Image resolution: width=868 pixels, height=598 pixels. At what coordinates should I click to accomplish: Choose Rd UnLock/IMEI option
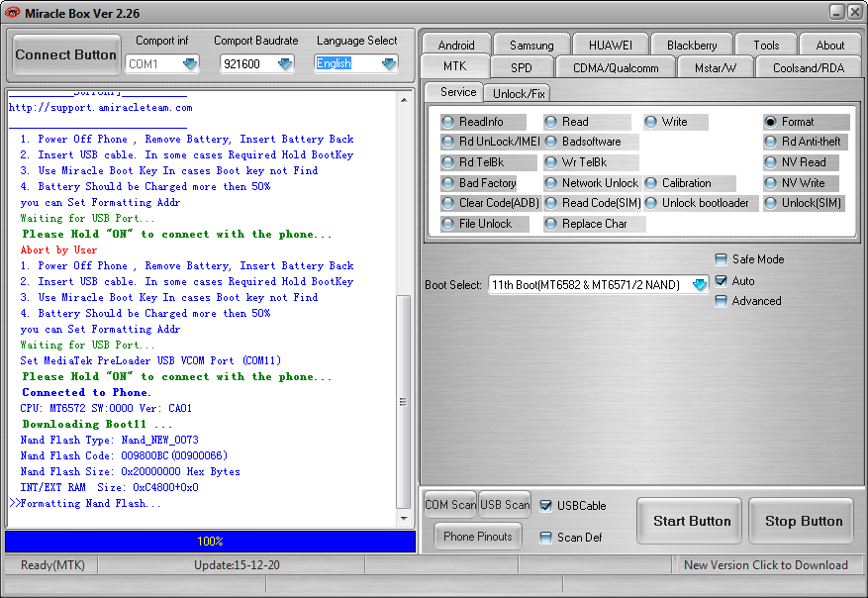(x=491, y=142)
